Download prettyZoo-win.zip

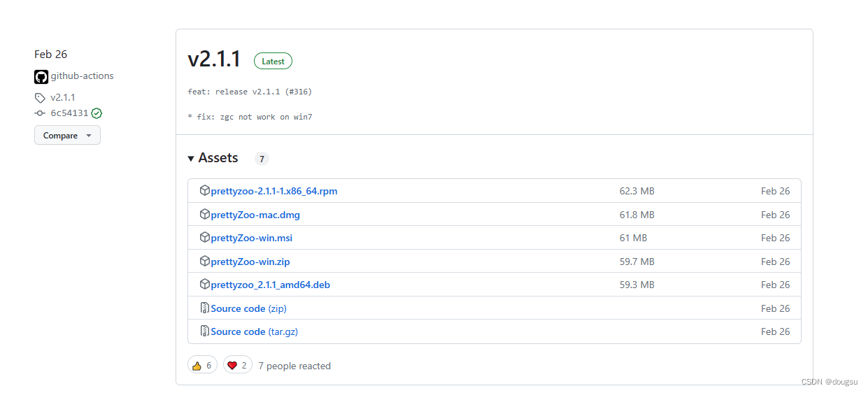point(250,262)
